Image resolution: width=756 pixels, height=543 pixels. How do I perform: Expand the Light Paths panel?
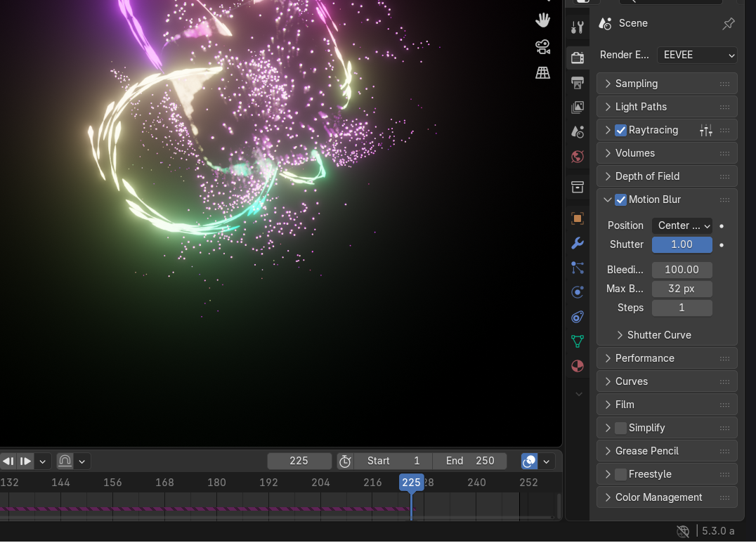tap(667, 107)
